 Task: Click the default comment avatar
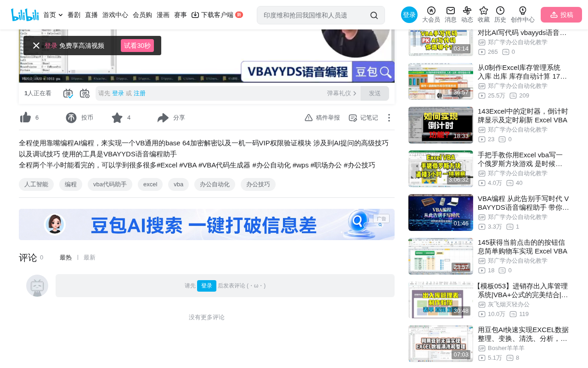click(37, 286)
